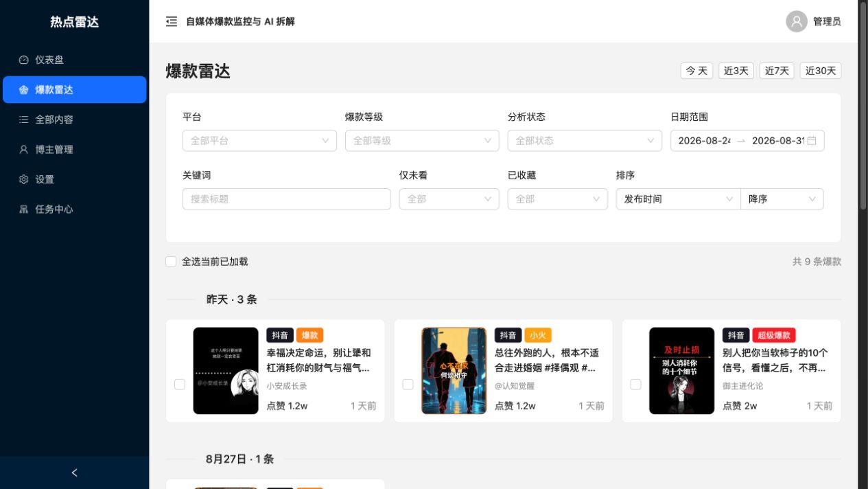This screenshot has height=489, width=868.
Task: Click the 管理员 avatar icon
Action: [x=797, y=21]
